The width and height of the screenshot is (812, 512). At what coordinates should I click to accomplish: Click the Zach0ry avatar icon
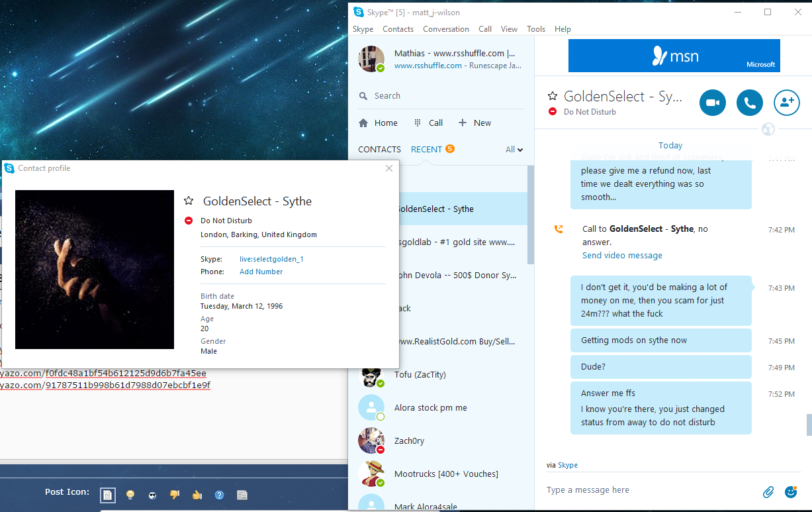(x=371, y=440)
